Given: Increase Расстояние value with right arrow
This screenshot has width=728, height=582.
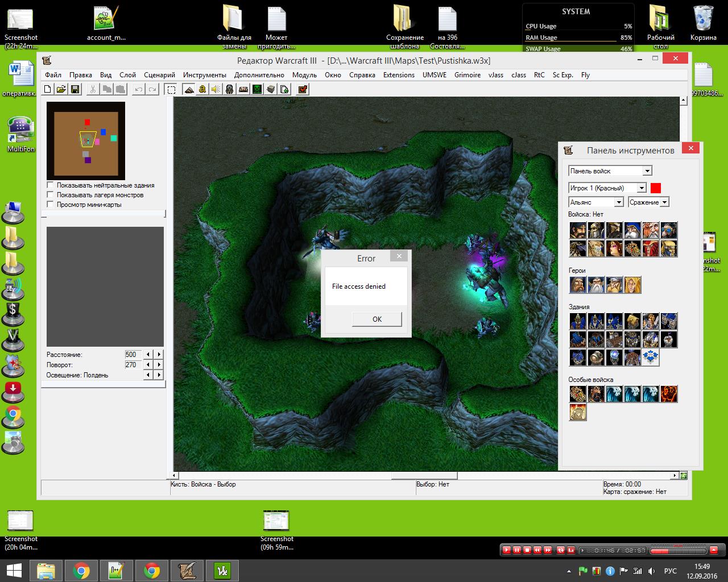Looking at the screenshot, I should tap(159, 355).
